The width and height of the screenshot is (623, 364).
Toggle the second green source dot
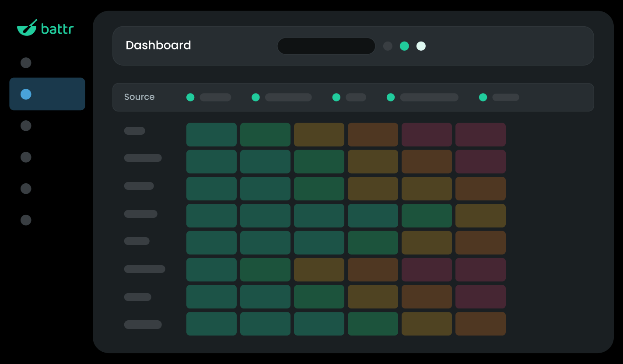(255, 97)
